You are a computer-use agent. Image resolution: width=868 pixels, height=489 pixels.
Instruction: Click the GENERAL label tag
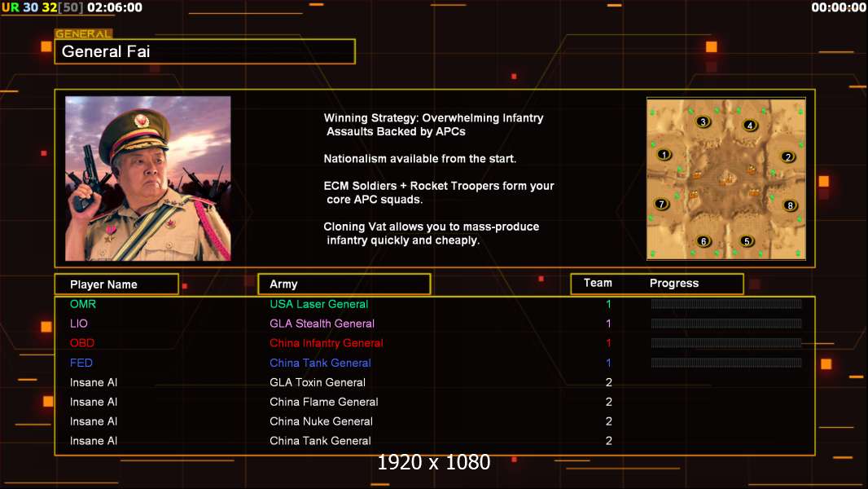[x=84, y=33]
